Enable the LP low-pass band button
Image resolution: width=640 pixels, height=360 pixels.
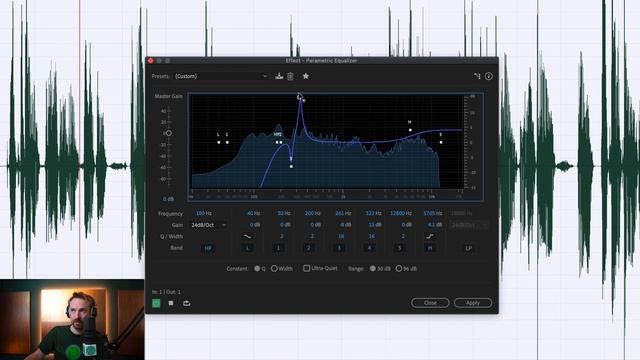(x=469, y=248)
